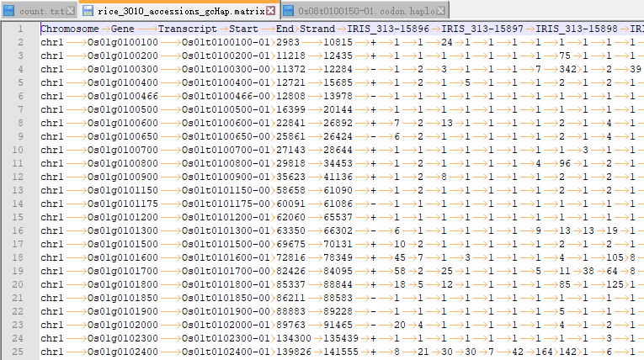Viewport: 644px width, 360px height.
Task: Click start value 2983
Action: [x=288, y=42]
